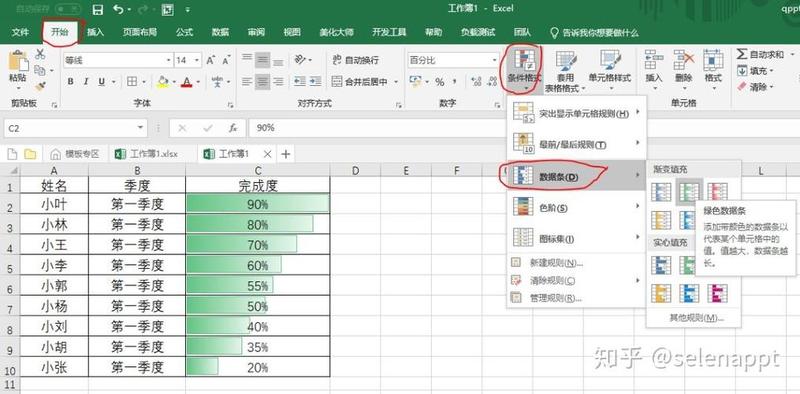Click the Name Box showing C2
800x394 pixels.
click(x=76, y=128)
